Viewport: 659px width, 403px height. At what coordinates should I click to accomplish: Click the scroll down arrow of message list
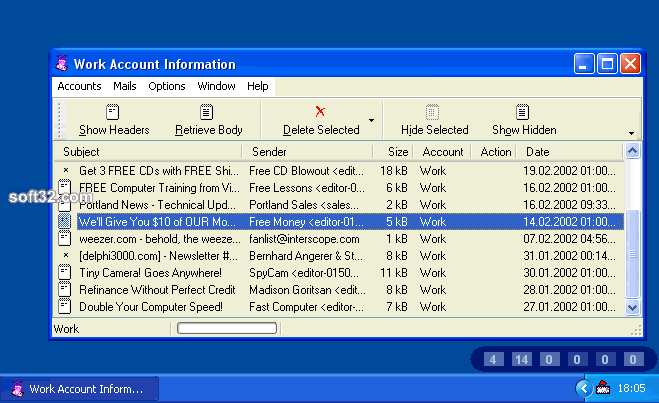pyautogui.click(x=633, y=307)
